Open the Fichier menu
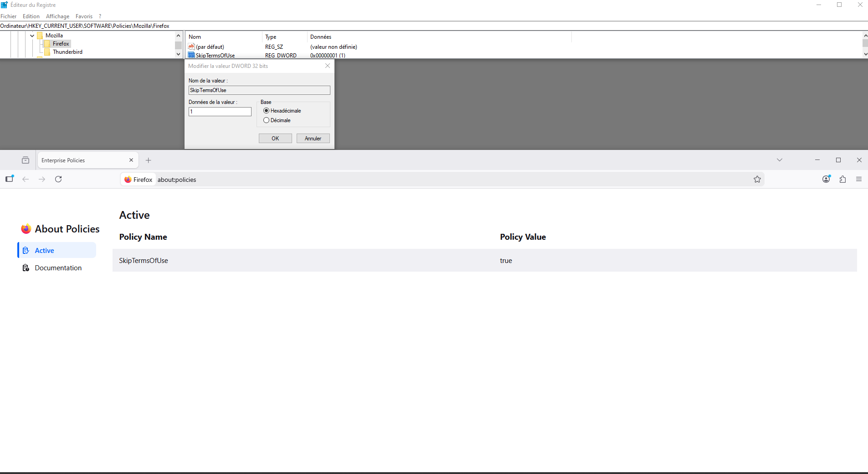 (9, 16)
